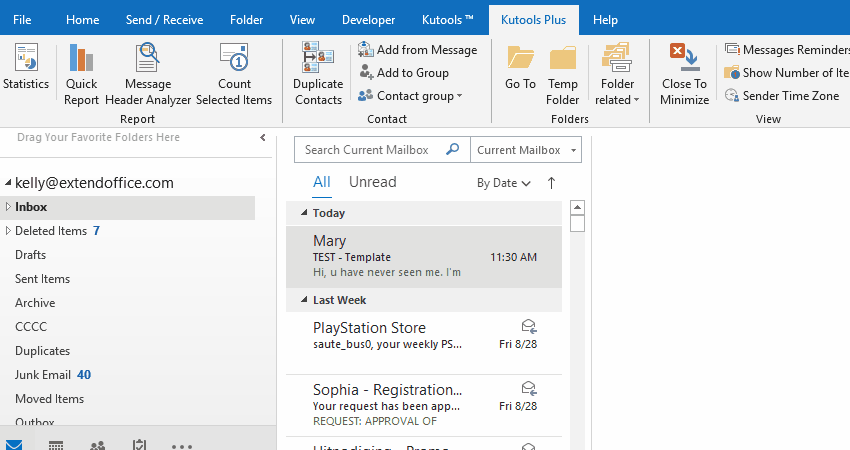This screenshot has height=450, width=850.
Task: Switch to the Home tab
Action: click(x=82, y=20)
